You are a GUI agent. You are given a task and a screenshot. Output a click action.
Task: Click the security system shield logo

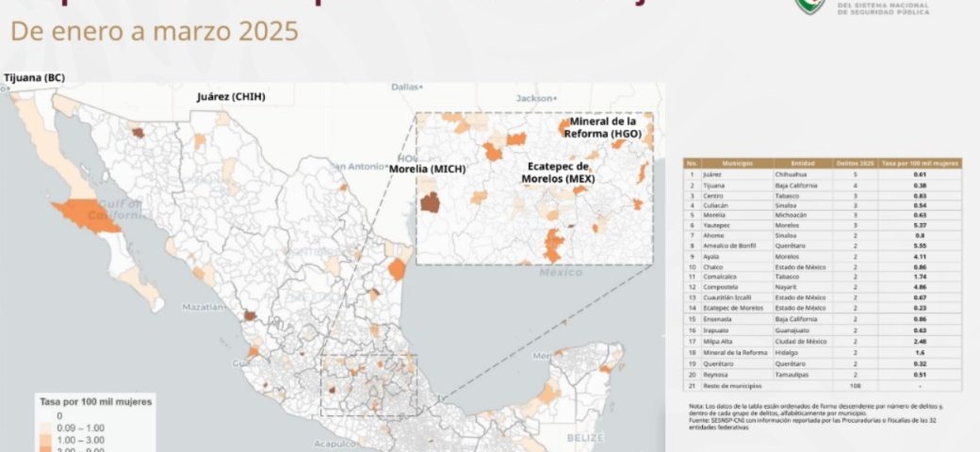coord(810,6)
